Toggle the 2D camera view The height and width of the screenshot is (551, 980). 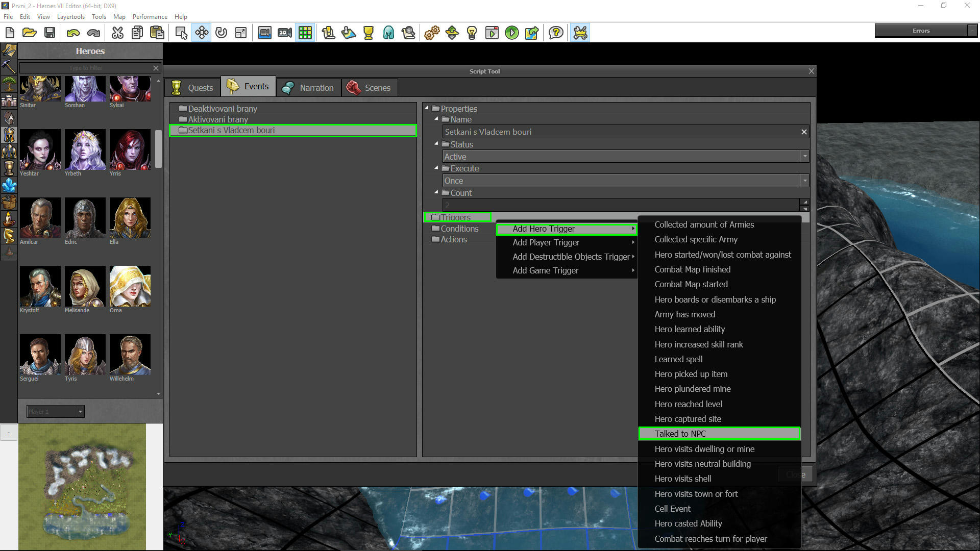coord(285,33)
